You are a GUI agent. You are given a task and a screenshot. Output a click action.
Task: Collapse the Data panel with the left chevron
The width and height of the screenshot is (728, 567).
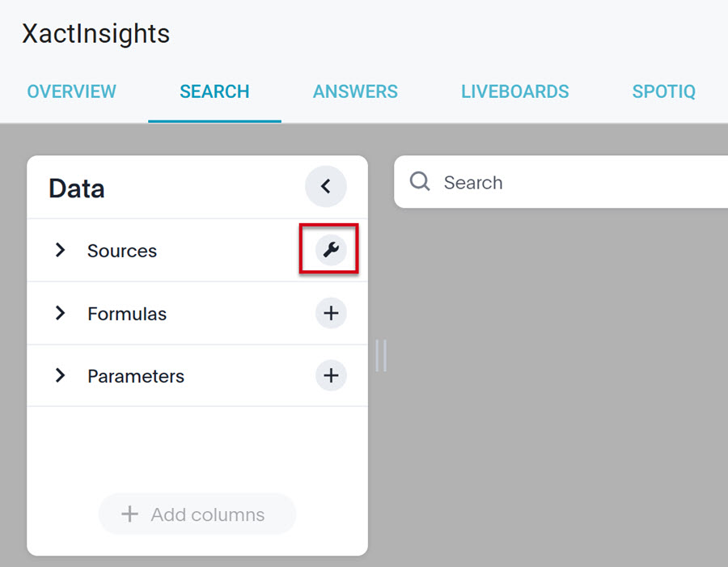click(x=326, y=187)
